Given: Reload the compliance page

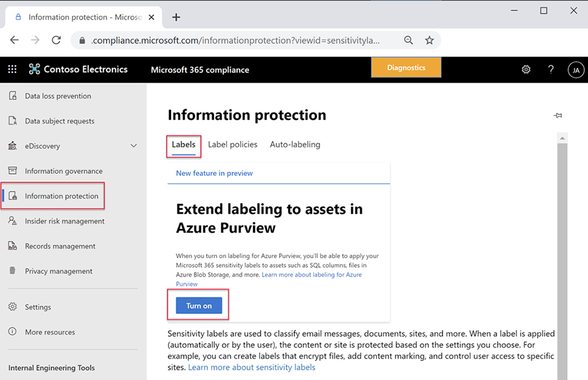Looking at the screenshot, I should (56, 39).
